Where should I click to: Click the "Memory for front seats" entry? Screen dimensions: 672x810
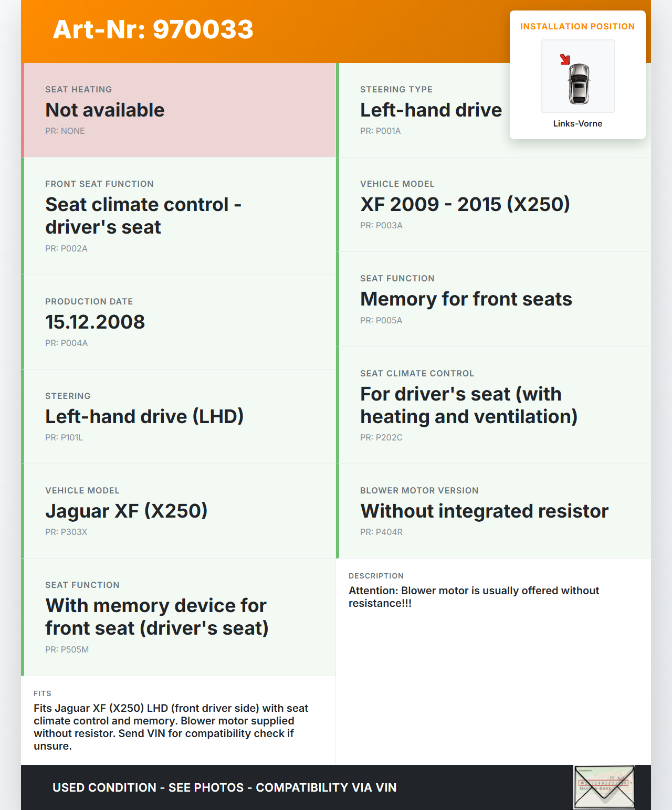[466, 299]
